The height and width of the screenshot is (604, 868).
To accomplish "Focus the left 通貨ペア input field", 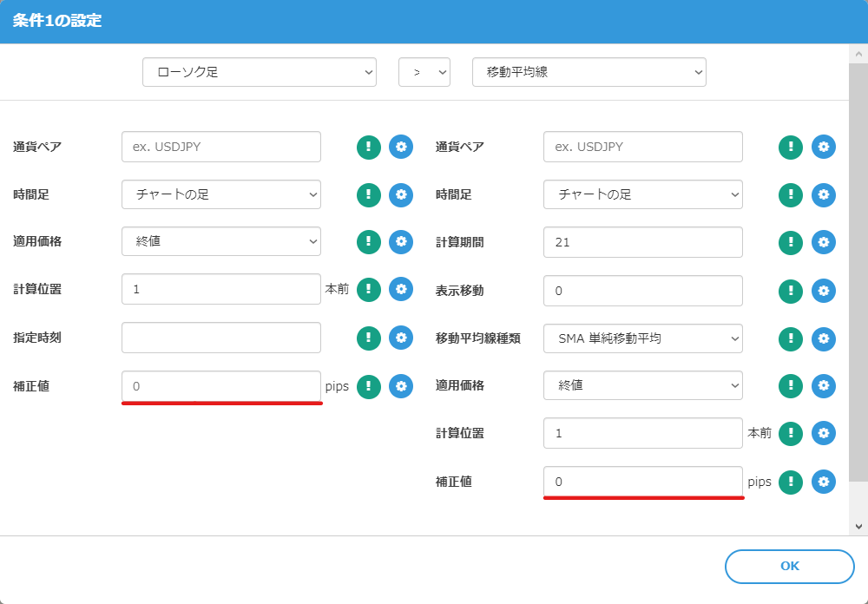I will [x=220, y=147].
